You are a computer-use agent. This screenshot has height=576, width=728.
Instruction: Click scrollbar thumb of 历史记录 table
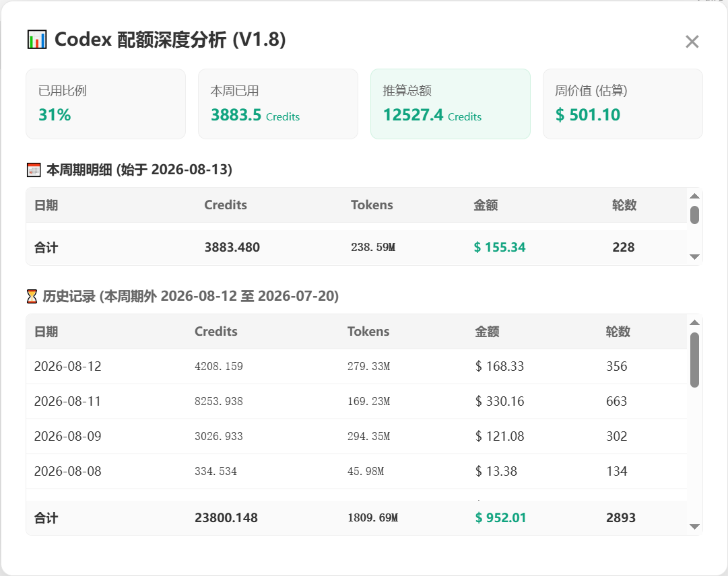(694, 360)
